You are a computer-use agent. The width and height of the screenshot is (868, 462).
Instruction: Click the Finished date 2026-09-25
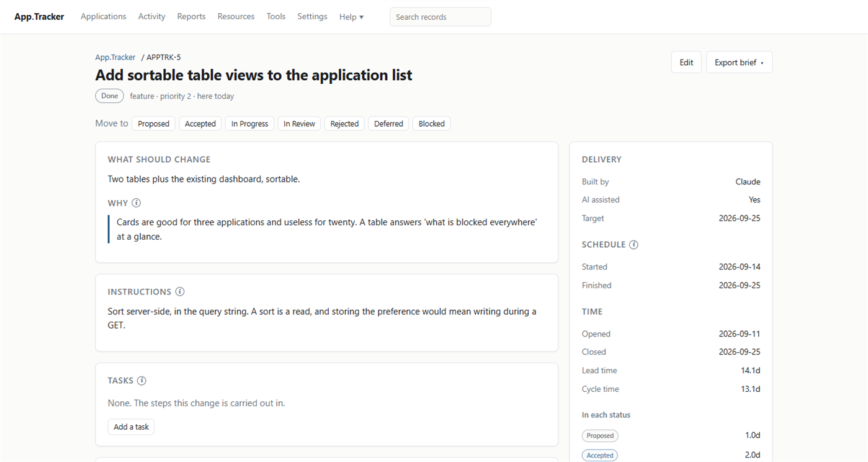tap(740, 286)
